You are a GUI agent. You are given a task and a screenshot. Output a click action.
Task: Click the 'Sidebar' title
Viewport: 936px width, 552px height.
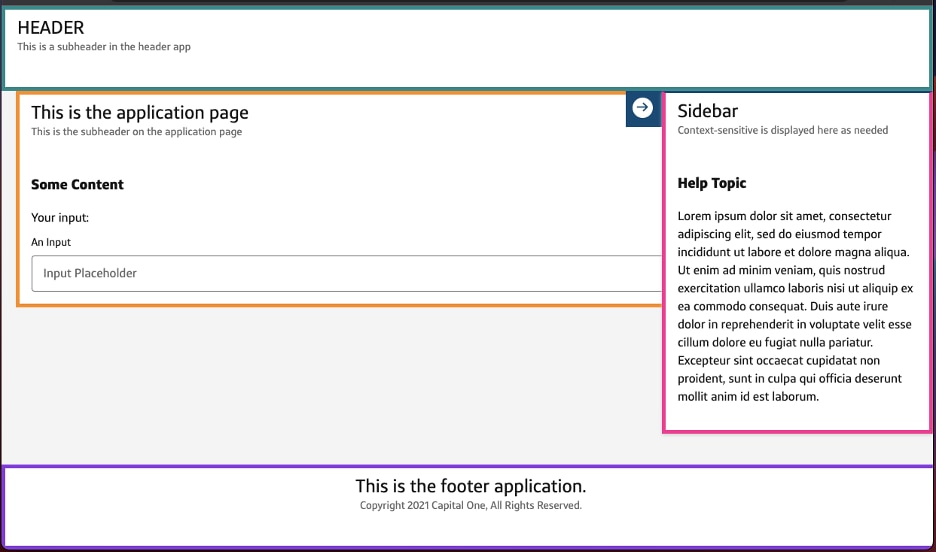point(707,110)
